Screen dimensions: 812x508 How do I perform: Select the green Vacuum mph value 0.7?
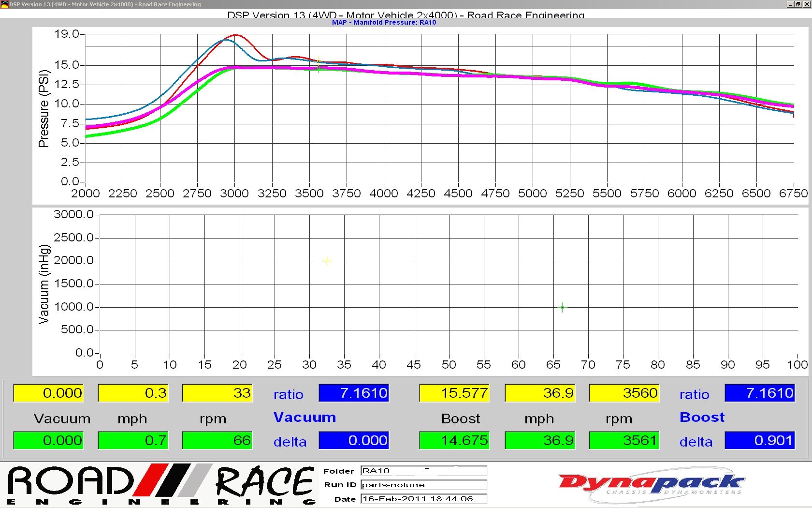click(133, 440)
